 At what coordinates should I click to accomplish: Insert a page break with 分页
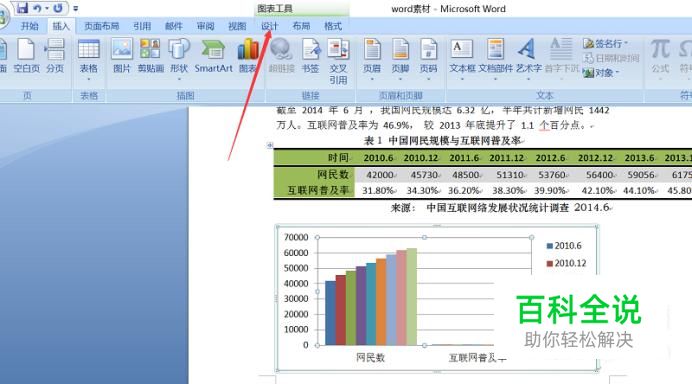coord(55,56)
